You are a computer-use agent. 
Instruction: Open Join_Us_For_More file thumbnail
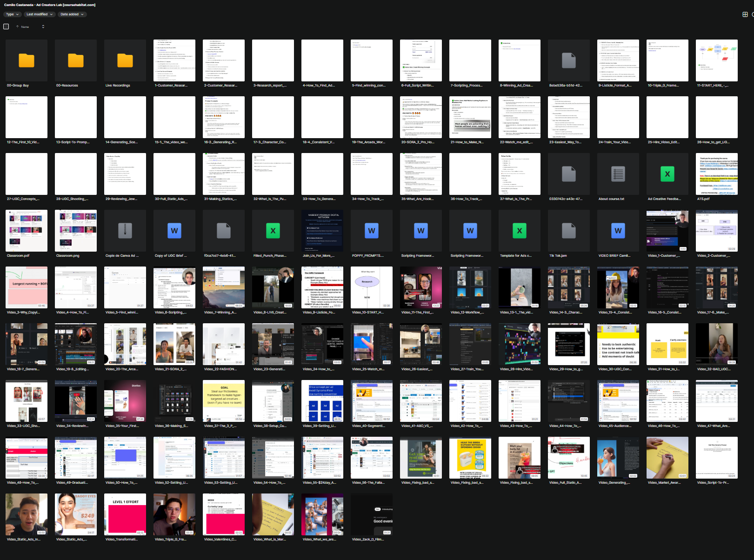click(322, 231)
